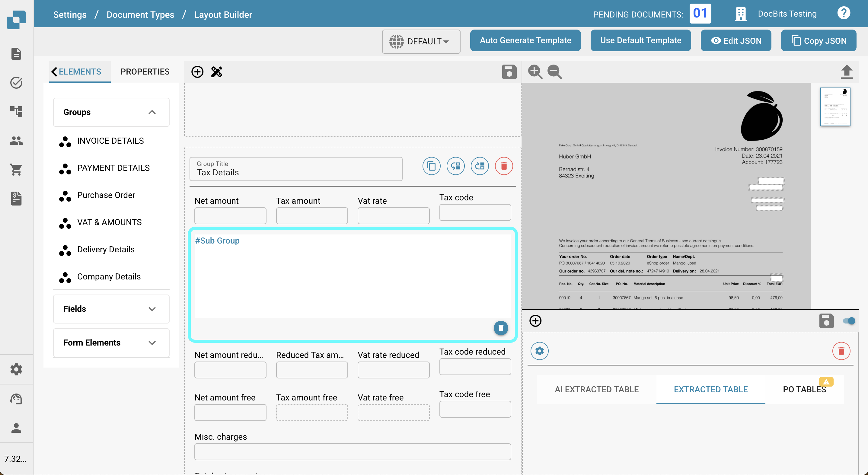Screen dimensions: 868x475
Task: Click the ruler and pencil design icon
Action: (217, 72)
